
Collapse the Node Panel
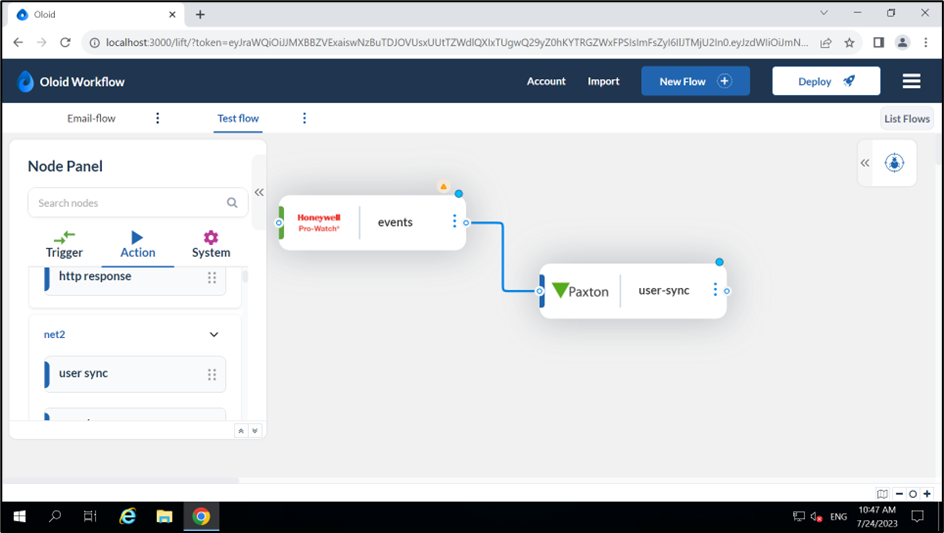[259, 192]
